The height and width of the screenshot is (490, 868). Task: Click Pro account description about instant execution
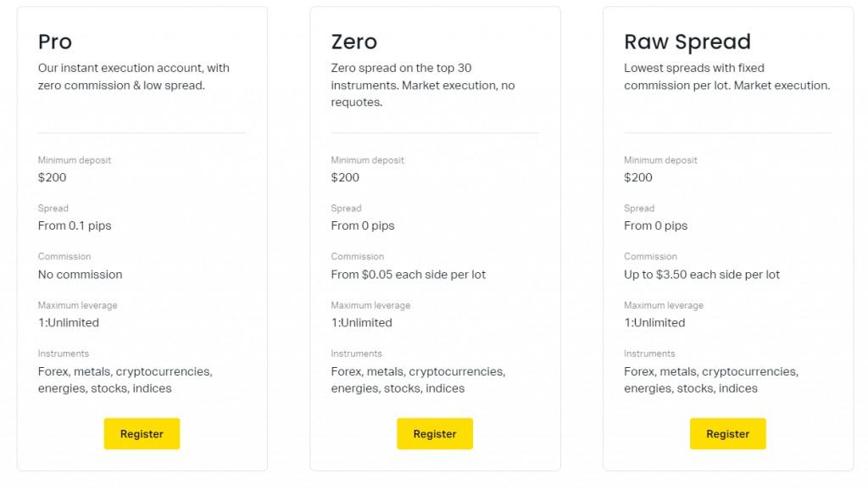[133, 76]
